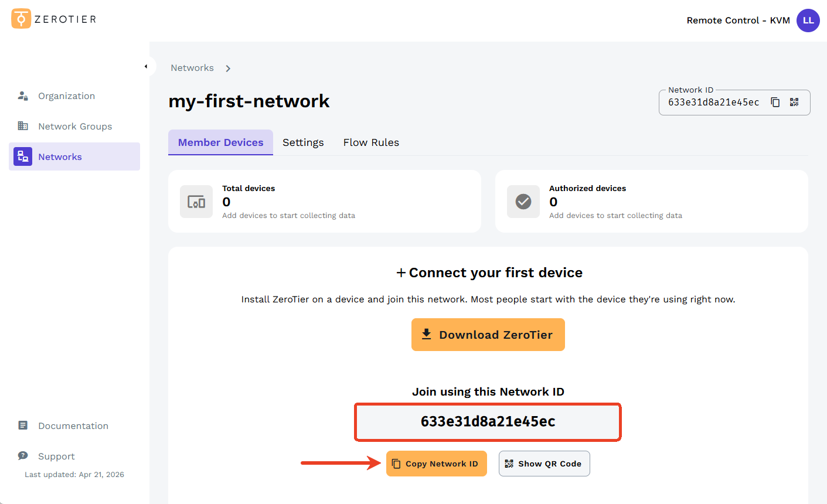Click the devices icon on the Total devices card

point(196,201)
